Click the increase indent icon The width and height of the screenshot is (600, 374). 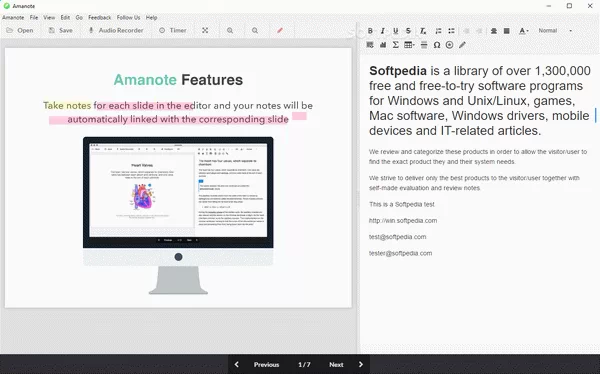[x=479, y=31]
